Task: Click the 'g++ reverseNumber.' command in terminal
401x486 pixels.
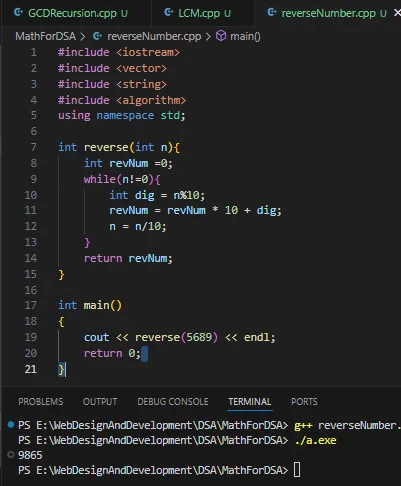Action: click(347, 425)
